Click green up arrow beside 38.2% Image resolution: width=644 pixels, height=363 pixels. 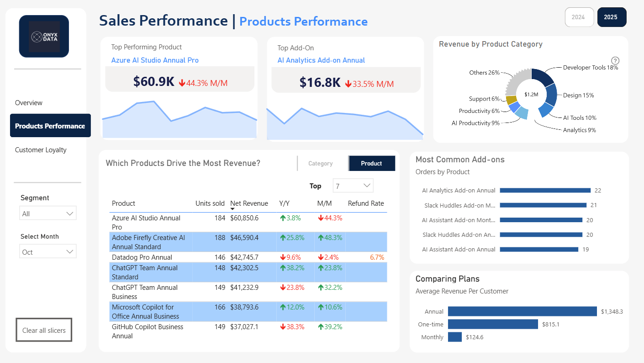[x=282, y=268]
